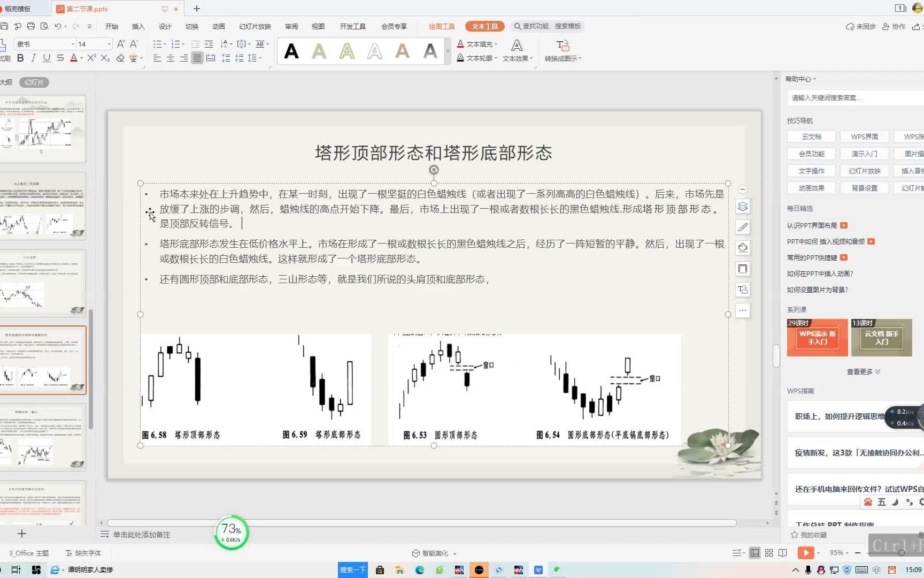Click the cloud document help button
Screen dimensions: 924x578
coord(811,136)
